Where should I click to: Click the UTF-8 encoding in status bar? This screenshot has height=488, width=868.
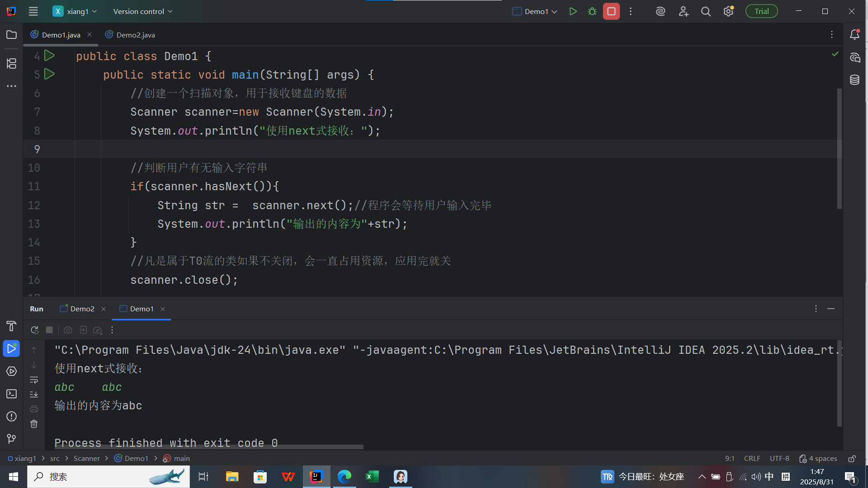click(x=779, y=459)
